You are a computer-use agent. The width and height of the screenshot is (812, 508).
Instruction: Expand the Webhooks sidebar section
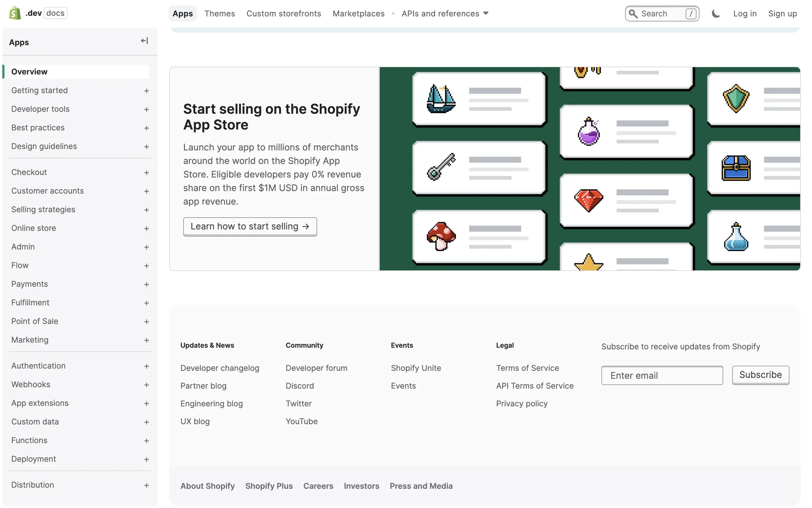tap(146, 385)
